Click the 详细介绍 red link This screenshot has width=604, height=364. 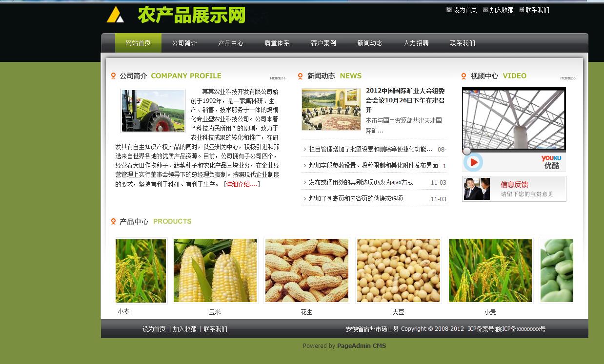pos(242,184)
